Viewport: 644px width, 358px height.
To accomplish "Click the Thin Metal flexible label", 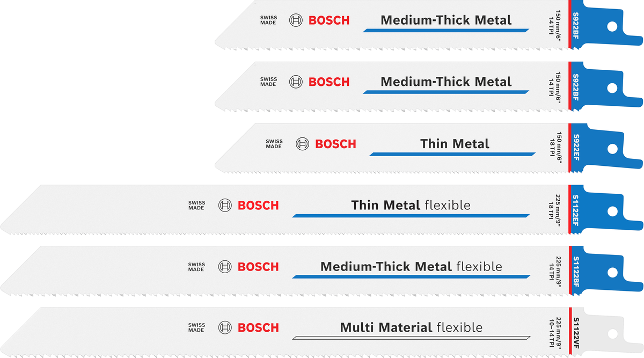I will point(411,205).
